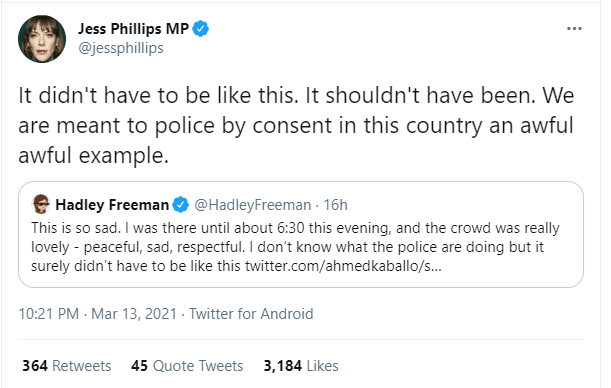Click the 10:21 PM · Mar 13, 2021 timestamp
Viewport: 611px width, 388px height.
coord(98,314)
